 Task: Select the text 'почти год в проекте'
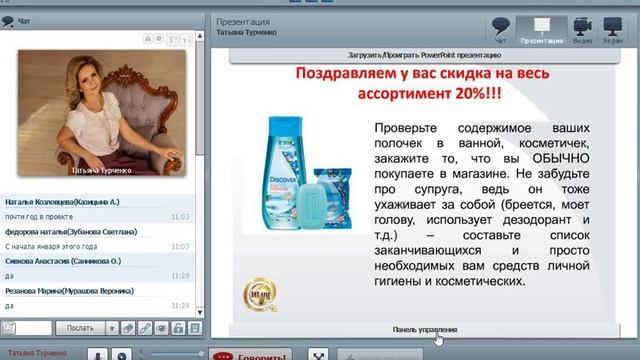[39, 217]
